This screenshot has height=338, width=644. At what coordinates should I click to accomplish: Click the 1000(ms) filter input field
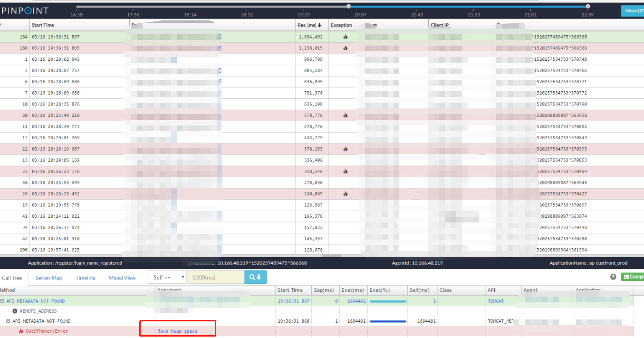click(x=216, y=277)
